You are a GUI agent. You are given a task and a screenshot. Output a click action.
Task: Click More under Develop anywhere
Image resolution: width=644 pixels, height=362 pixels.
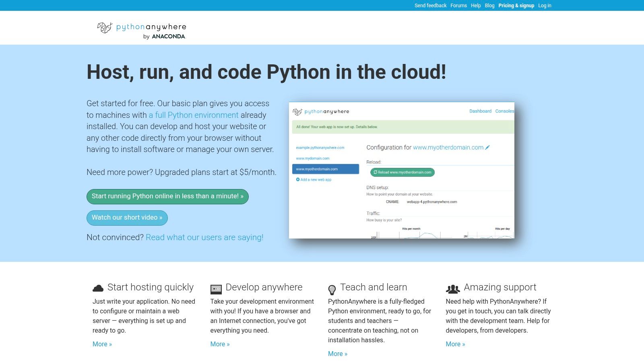click(x=220, y=344)
